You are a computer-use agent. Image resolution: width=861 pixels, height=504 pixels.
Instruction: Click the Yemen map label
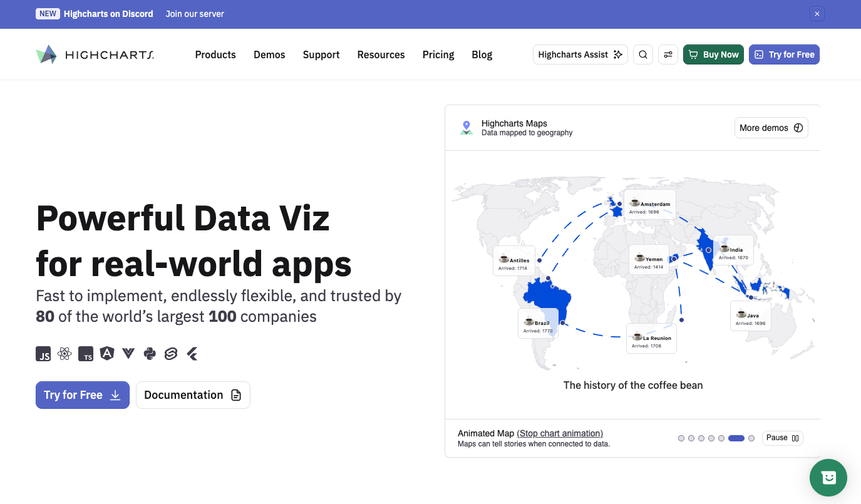tap(649, 260)
